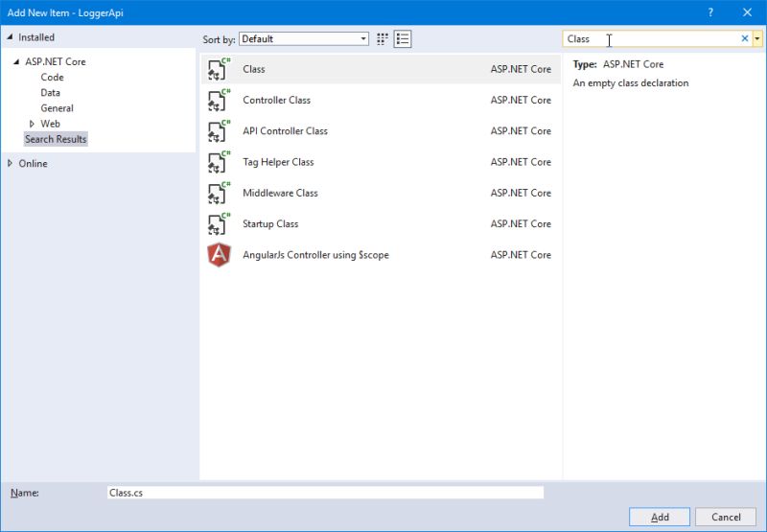Select the Installed label in tree
This screenshot has width=767, height=532.
pos(36,37)
